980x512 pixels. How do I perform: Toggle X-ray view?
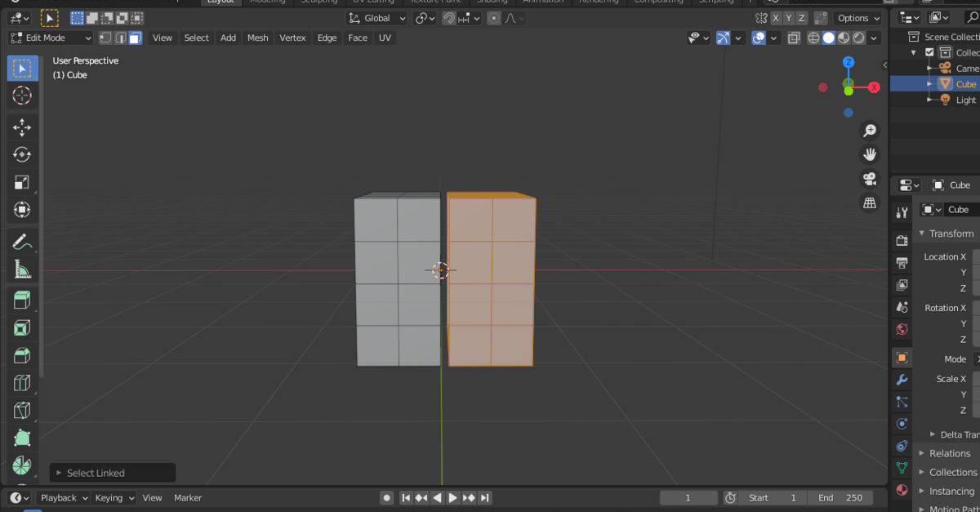pyautogui.click(x=794, y=38)
